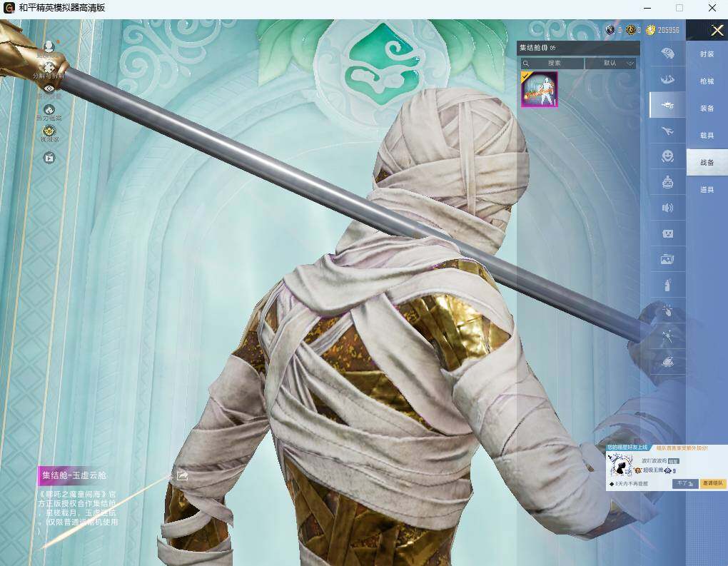Open the magic wand sparkle category icon
This screenshot has width=728, height=566.
[667, 335]
